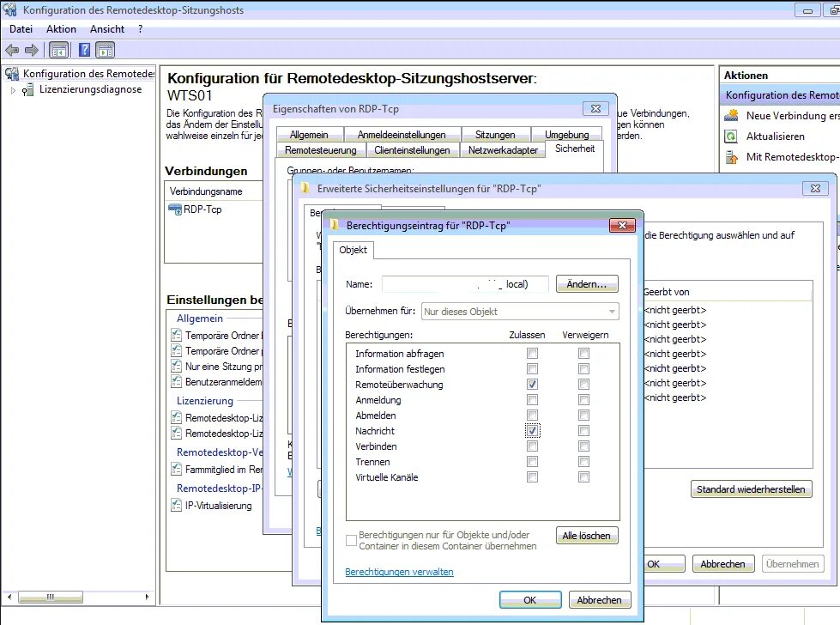
Task: Click the Forward navigation arrow icon
Action: (31, 50)
